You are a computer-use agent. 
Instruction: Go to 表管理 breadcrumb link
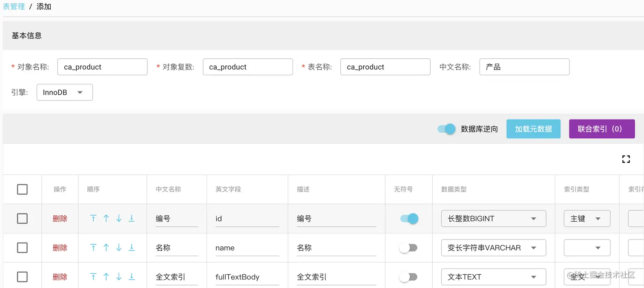point(14,7)
